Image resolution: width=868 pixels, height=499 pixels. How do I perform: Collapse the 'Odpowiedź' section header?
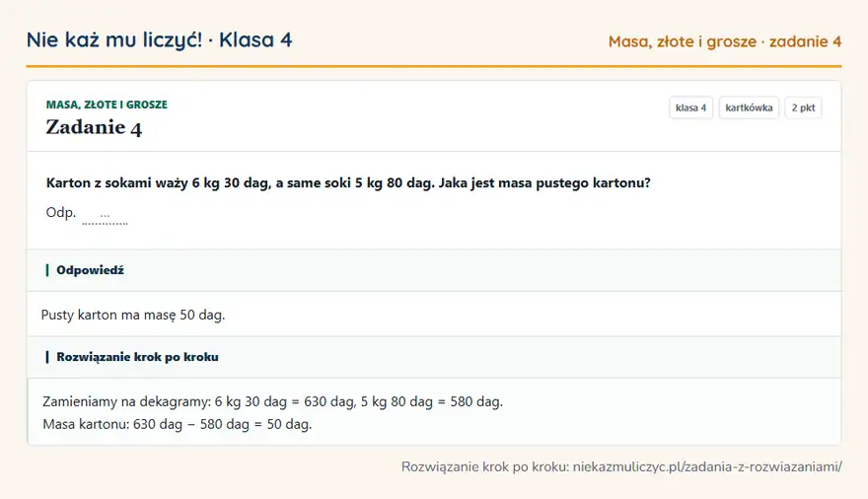point(434,270)
